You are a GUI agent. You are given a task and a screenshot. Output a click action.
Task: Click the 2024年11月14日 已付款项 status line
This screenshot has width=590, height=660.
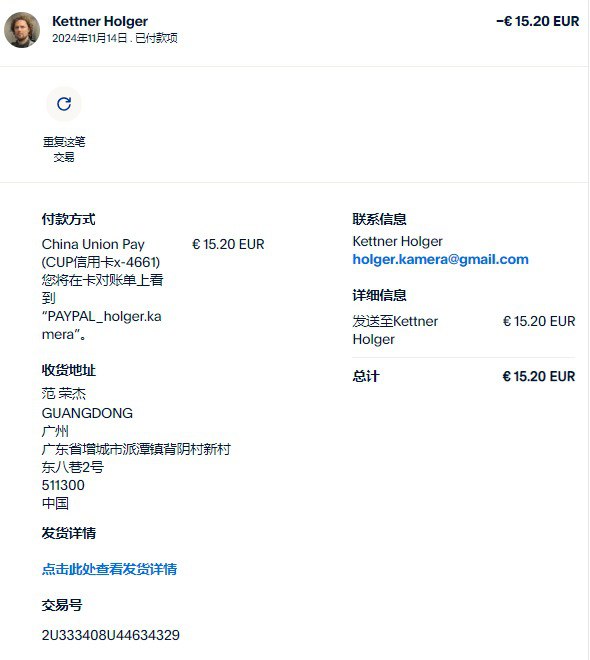pyautogui.click(x=115, y=38)
